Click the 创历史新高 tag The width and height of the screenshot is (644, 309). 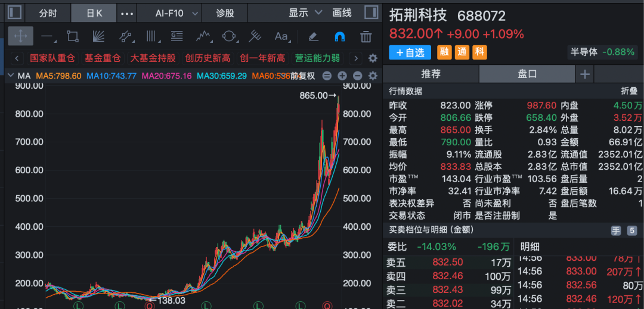click(x=208, y=58)
